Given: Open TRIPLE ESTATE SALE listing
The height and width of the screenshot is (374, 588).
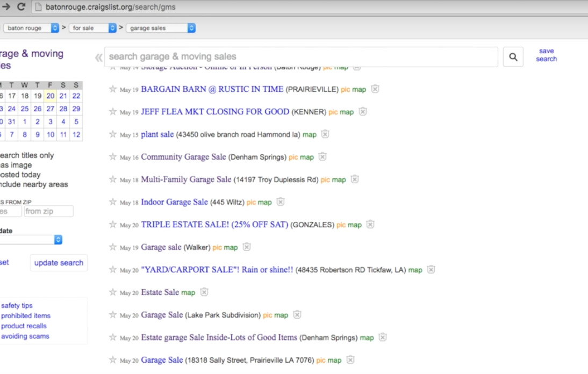Looking at the screenshot, I should 214,225.
